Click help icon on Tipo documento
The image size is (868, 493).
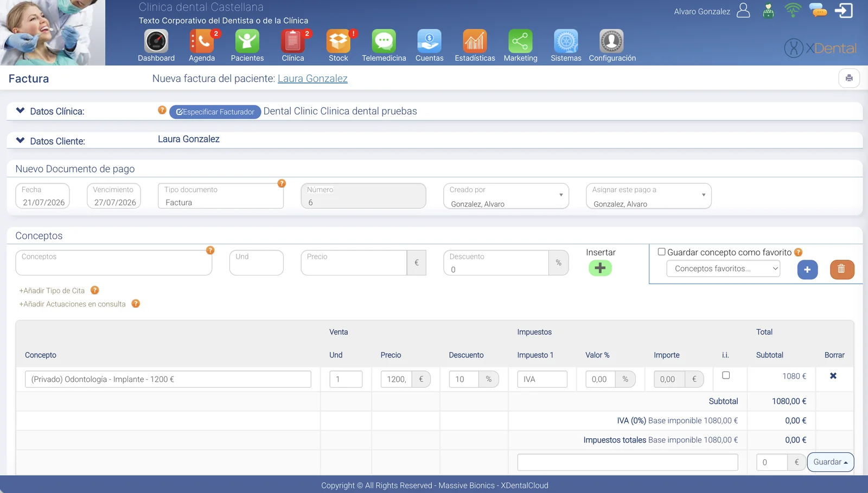coord(282,183)
